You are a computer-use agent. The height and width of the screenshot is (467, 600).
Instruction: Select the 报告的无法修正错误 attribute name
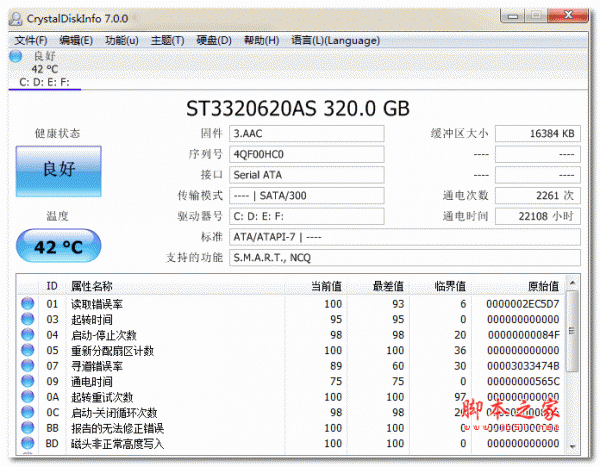point(117,428)
